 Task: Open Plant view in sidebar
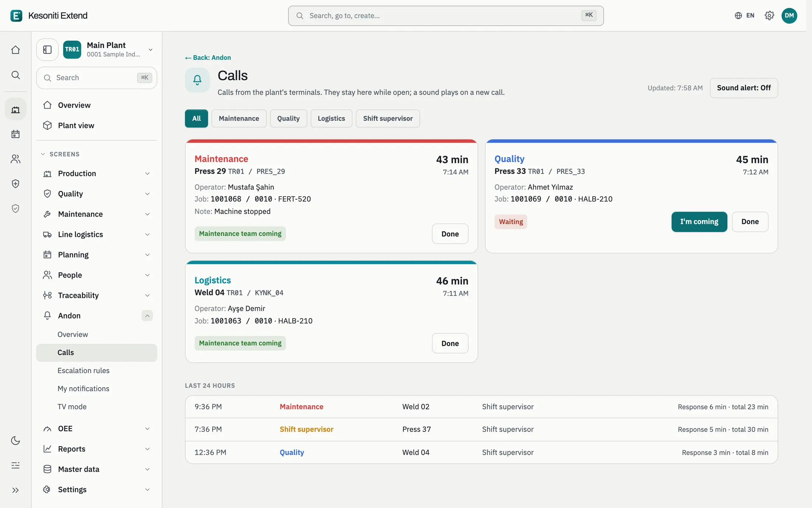pos(97,126)
